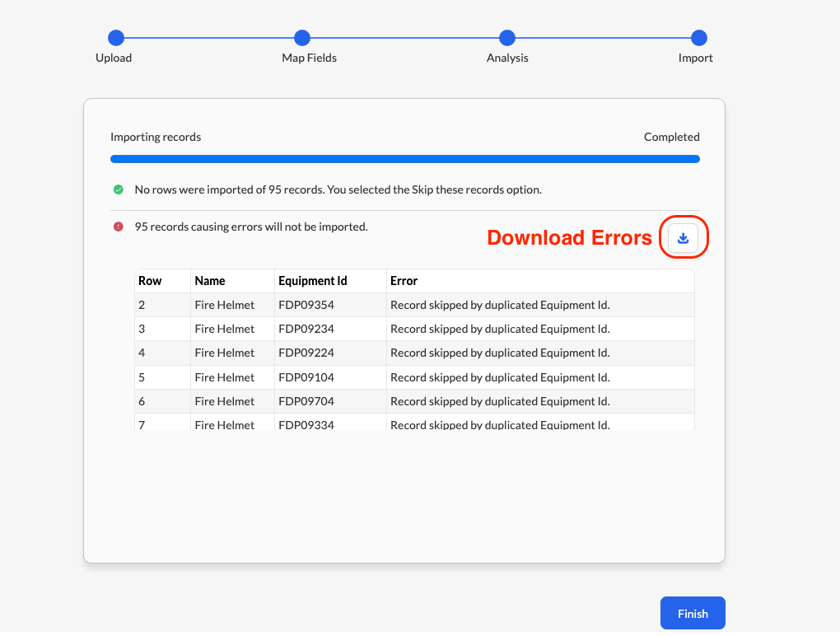Click the Name column header
The height and width of the screenshot is (636, 840).
pos(232,281)
